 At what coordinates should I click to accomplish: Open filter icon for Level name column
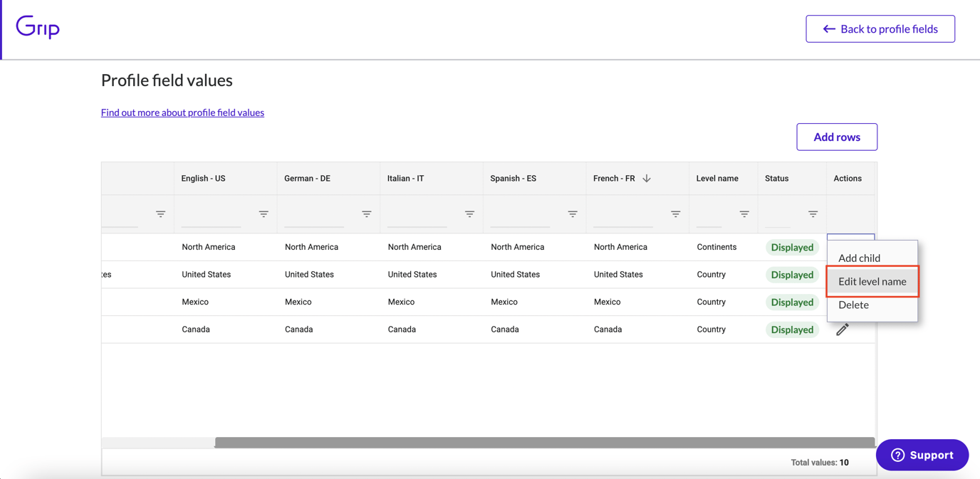coord(744,214)
